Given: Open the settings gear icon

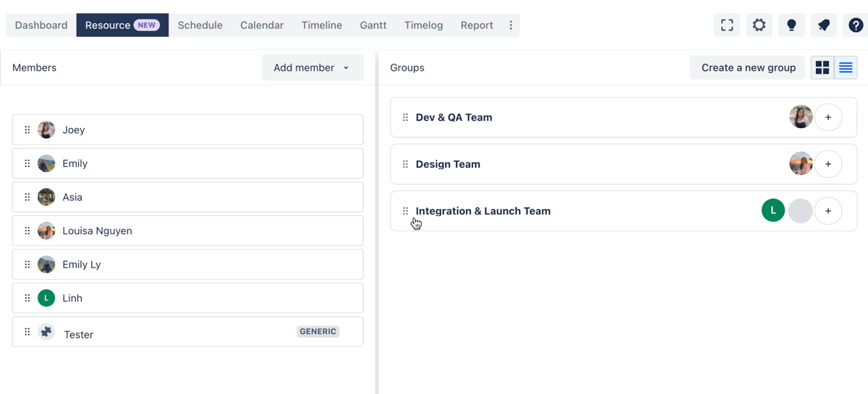Looking at the screenshot, I should click(x=759, y=25).
